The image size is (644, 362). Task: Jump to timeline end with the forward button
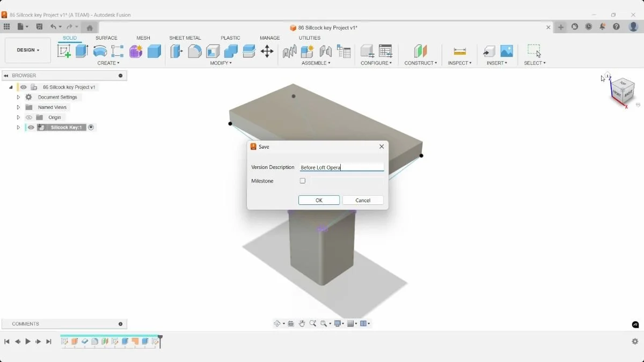(49, 342)
